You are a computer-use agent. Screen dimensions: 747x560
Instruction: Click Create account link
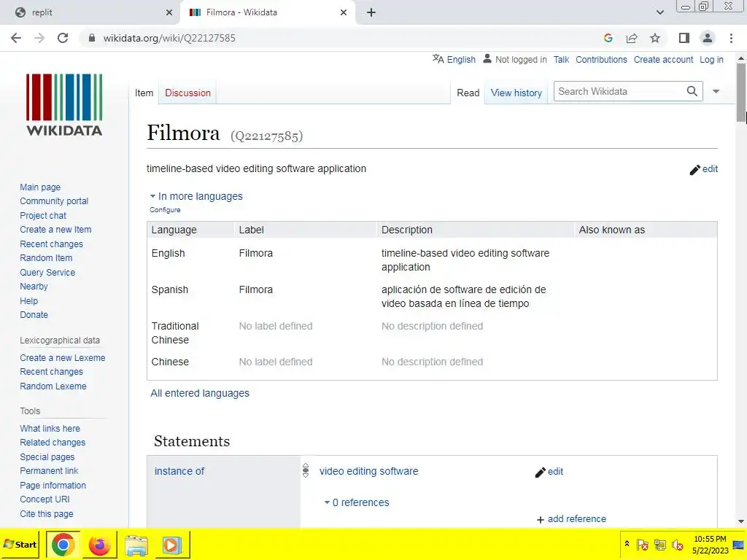(663, 60)
